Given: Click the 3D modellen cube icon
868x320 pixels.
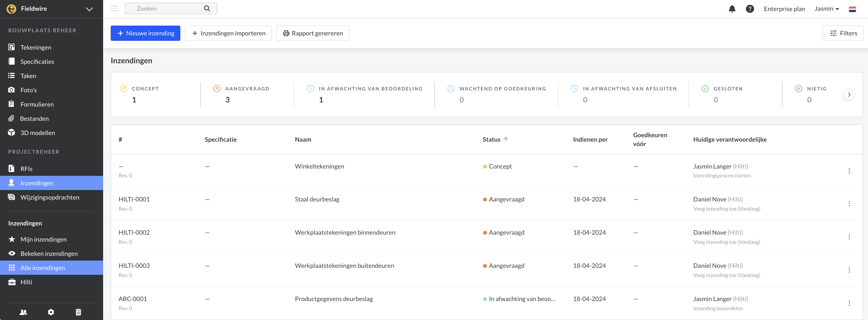Looking at the screenshot, I should (11, 132).
